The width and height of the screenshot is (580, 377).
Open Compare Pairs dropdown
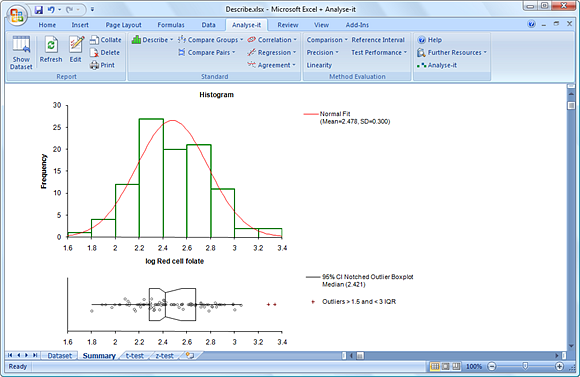(207, 53)
